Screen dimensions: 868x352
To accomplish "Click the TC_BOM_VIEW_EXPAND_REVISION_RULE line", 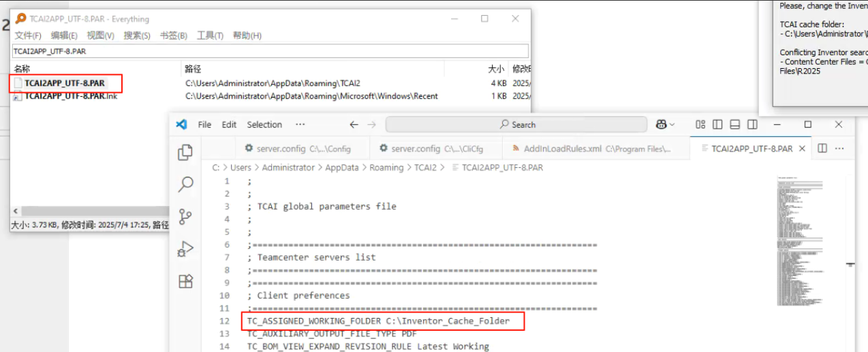I will [368, 346].
